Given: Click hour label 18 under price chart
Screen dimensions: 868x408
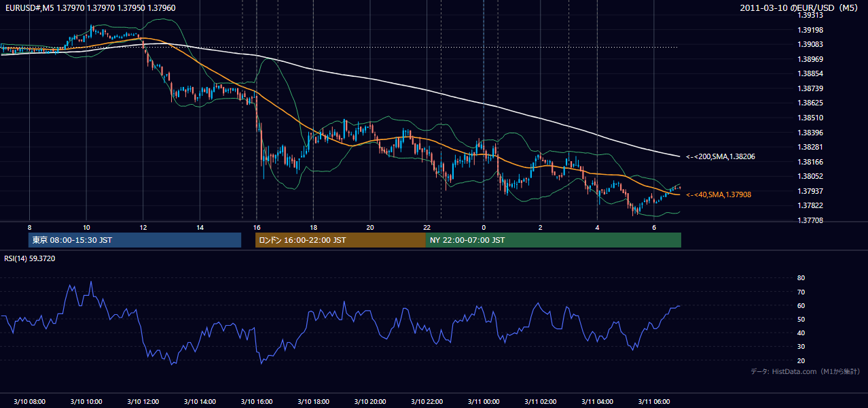Looking at the screenshot, I should coord(313,227).
